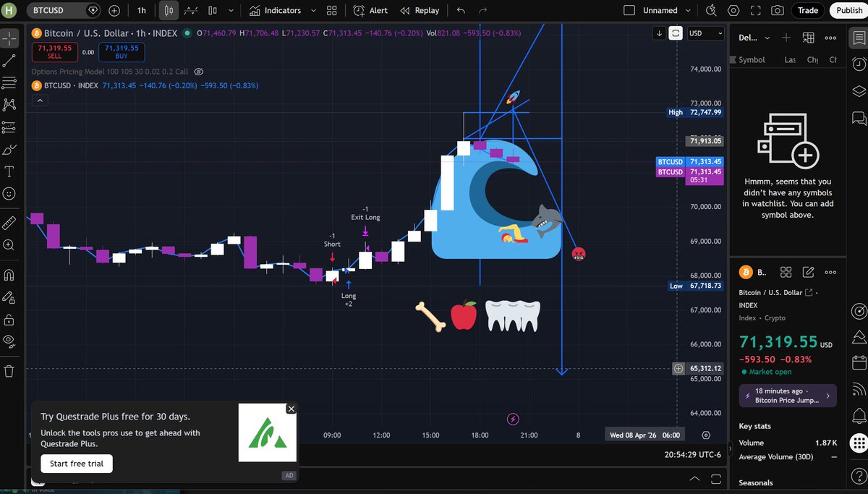Open indicator templates grid icon
The height and width of the screenshot is (494, 868).
tap(331, 10)
